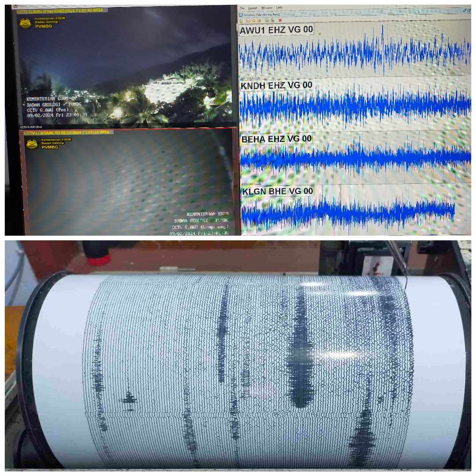Select the KNDH EHZ VG 00 channel label
Image resolution: width=476 pixels, height=476 pixels.
[276, 86]
